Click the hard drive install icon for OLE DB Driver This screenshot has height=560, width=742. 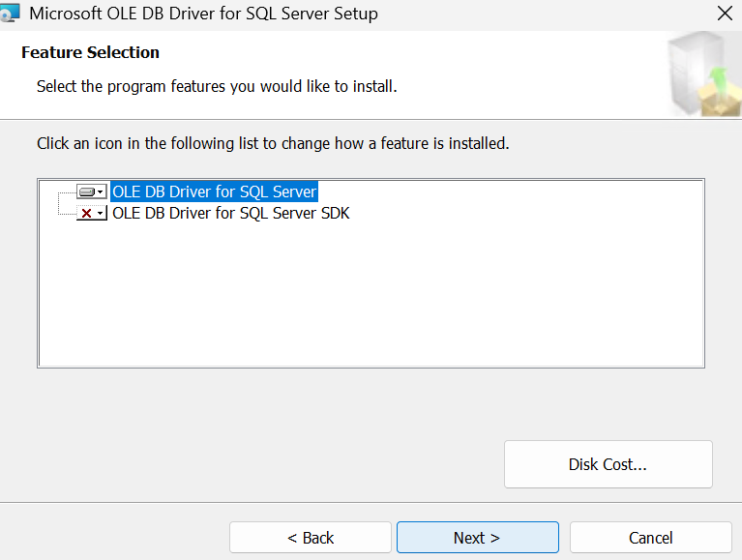coord(87,192)
